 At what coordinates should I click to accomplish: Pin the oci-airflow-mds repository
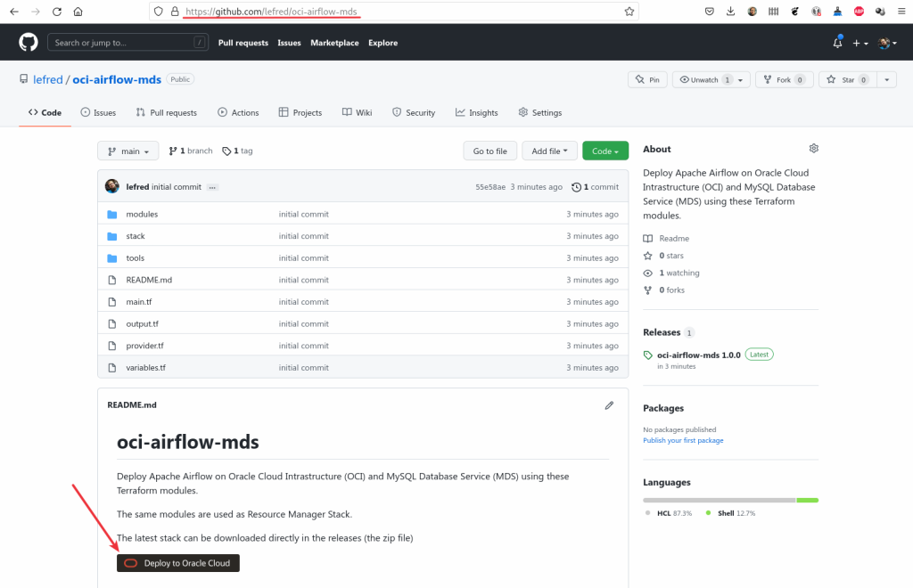pyautogui.click(x=646, y=79)
